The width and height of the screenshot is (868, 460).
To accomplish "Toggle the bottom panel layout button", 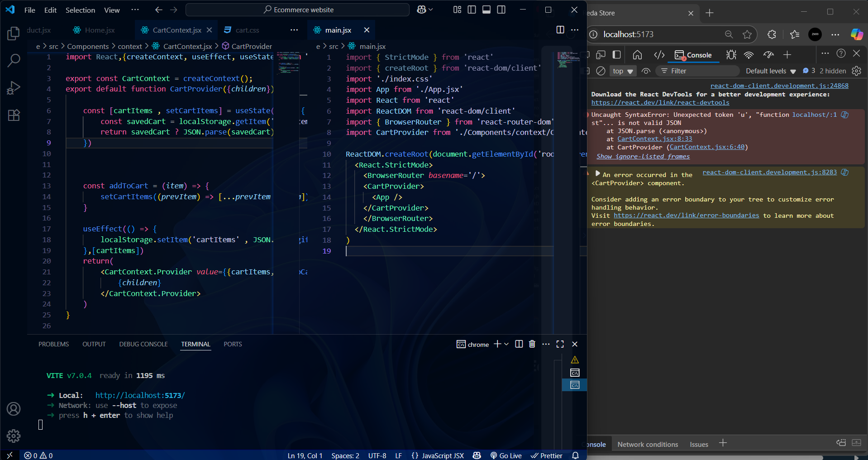I will 486,10.
